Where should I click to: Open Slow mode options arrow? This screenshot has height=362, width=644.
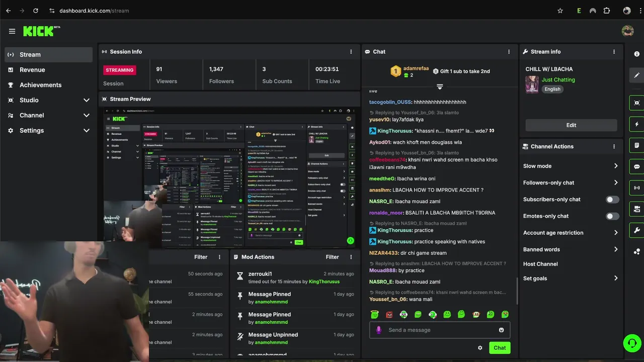(x=616, y=166)
